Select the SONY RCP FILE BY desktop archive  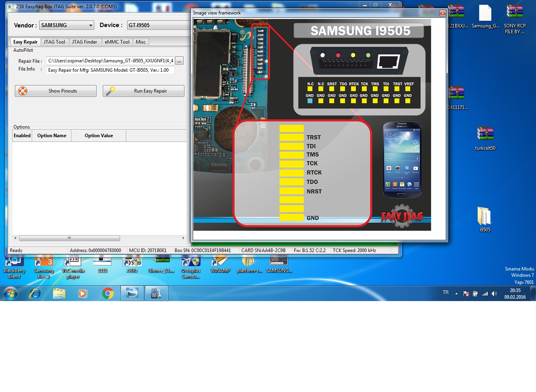(514, 20)
